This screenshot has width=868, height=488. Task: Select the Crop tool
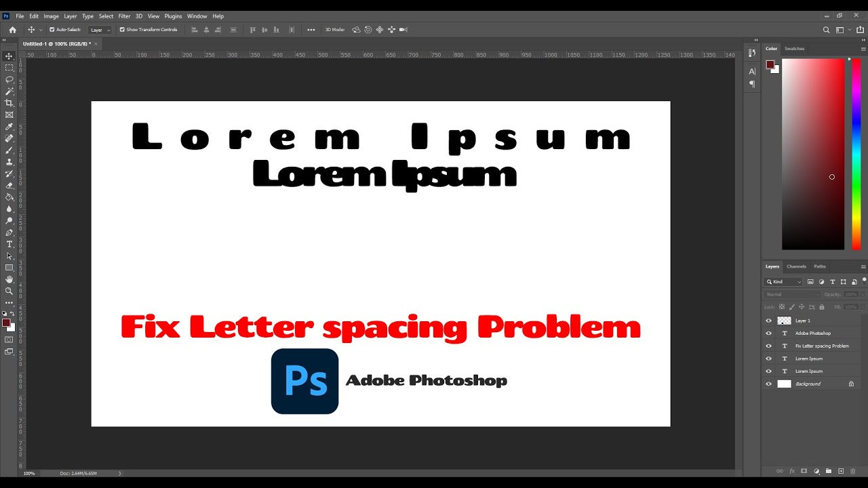[x=9, y=103]
